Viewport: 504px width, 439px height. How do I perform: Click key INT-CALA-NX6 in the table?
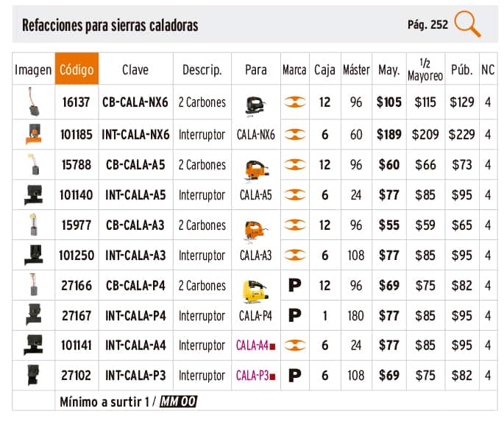point(137,134)
